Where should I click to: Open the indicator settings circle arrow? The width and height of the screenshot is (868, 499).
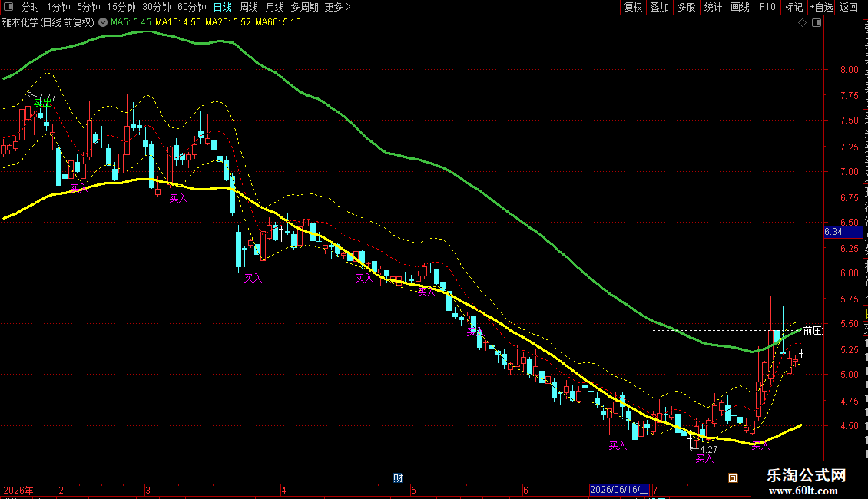[x=103, y=22]
